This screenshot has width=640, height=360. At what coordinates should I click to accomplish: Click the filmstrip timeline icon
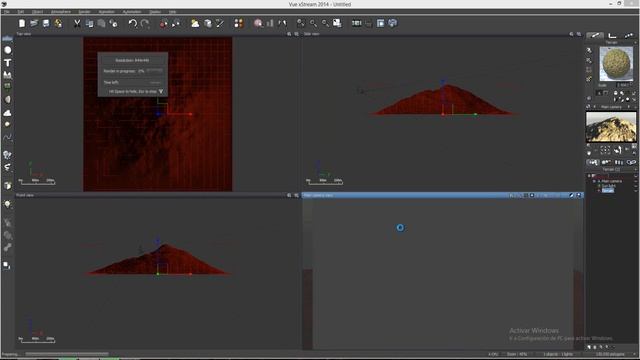click(x=356, y=23)
